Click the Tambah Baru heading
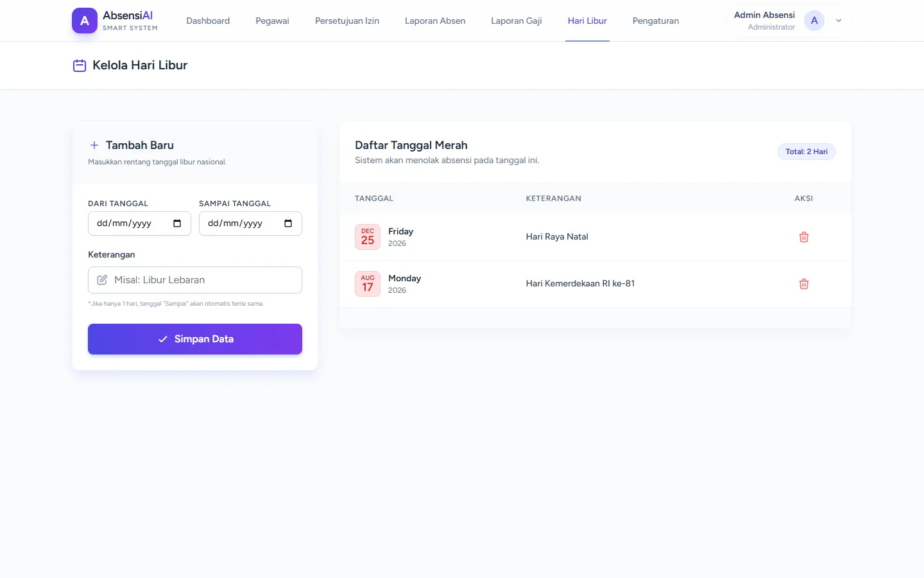 [140, 145]
